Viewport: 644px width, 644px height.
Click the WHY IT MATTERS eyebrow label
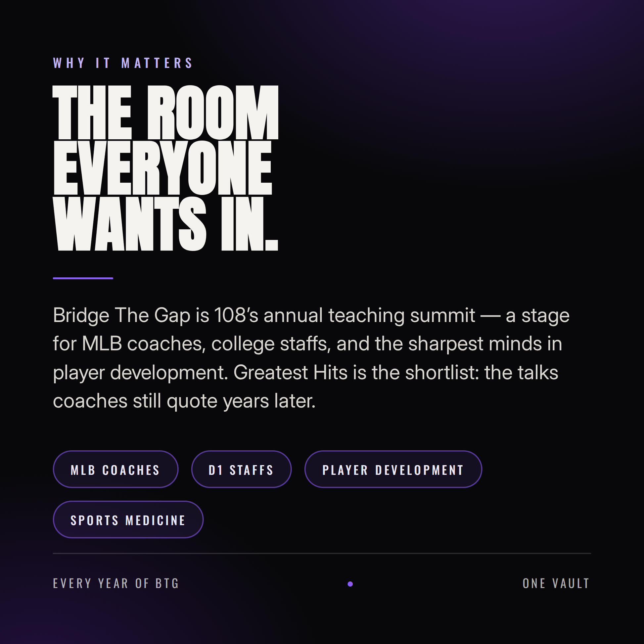pyautogui.click(x=123, y=63)
